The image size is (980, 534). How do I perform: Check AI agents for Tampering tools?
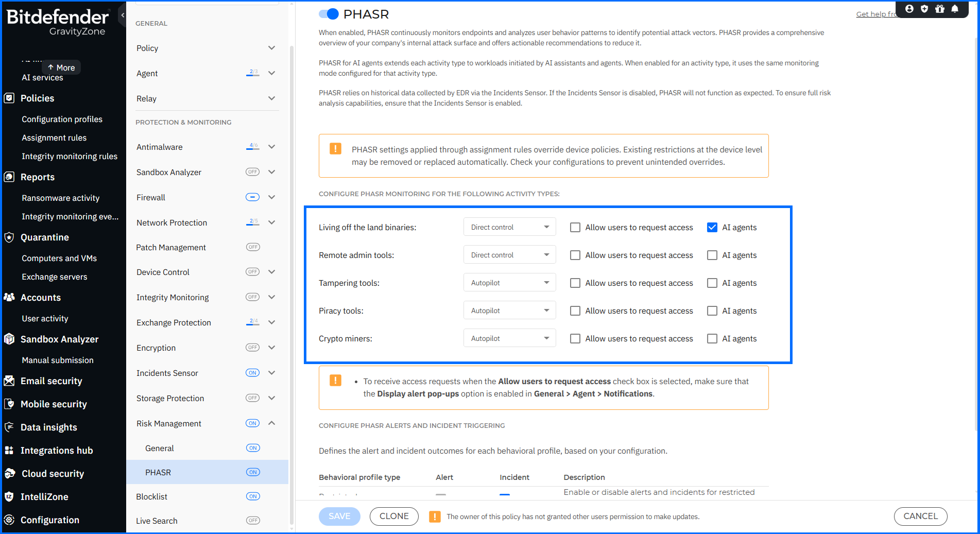(712, 283)
